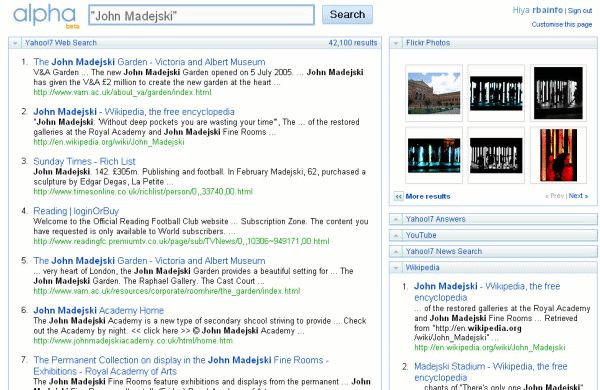Click the YouTube panel title

(421, 235)
